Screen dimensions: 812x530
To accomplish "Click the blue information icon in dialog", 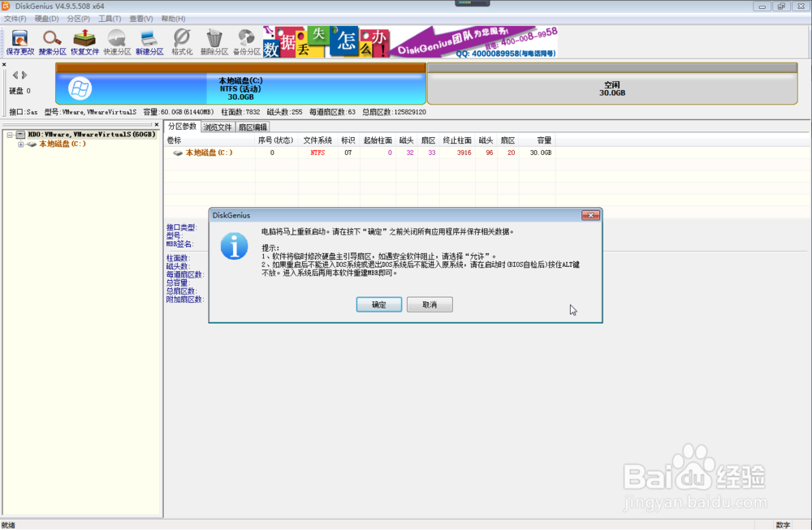I will click(x=234, y=246).
